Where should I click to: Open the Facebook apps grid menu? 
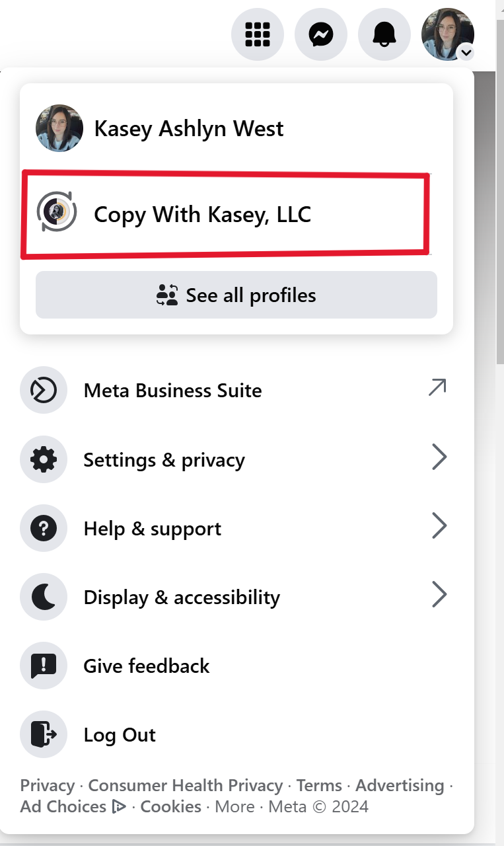click(258, 34)
